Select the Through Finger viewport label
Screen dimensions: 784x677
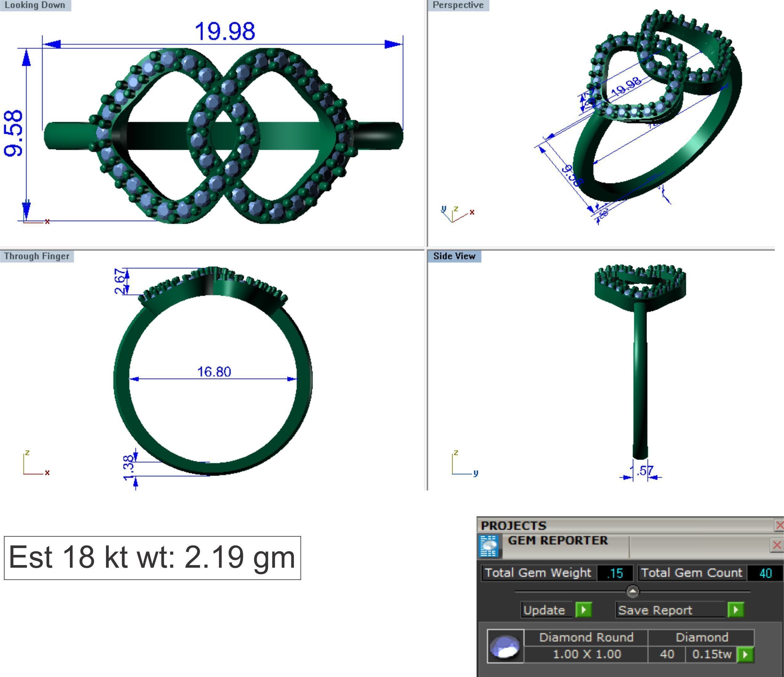(x=37, y=256)
